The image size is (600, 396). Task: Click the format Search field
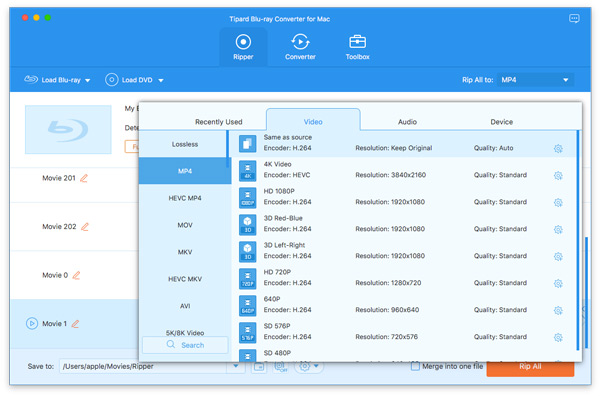point(185,345)
